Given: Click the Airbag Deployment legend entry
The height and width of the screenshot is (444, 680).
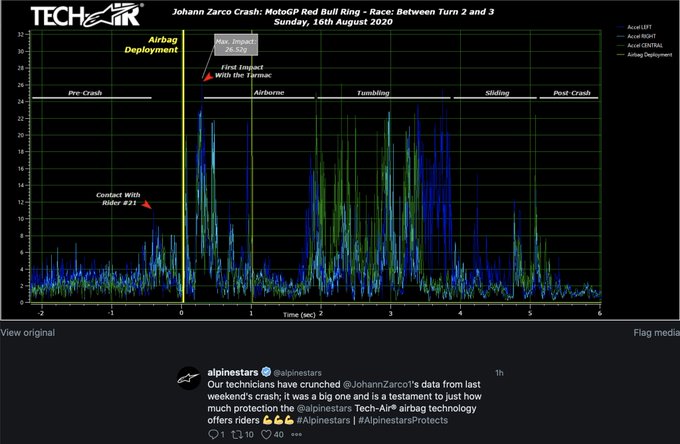Looking at the screenshot, I should coord(644,55).
